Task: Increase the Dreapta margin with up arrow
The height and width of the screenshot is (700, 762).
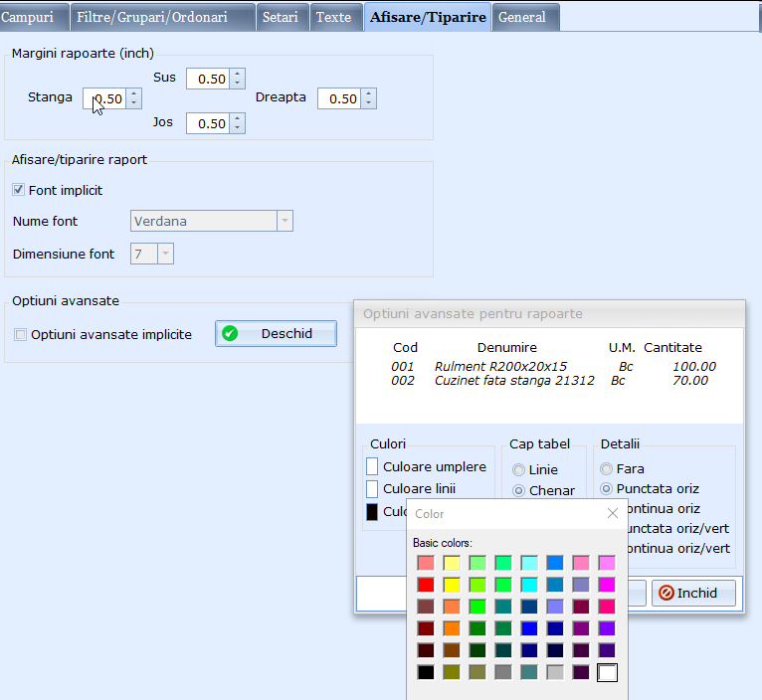Action: coord(369,93)
